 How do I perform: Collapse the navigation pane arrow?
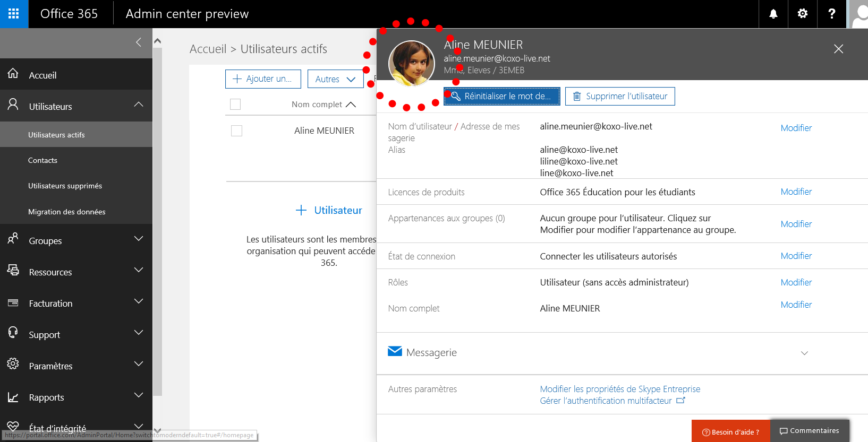pyautogui.click(x=139, y=42)
